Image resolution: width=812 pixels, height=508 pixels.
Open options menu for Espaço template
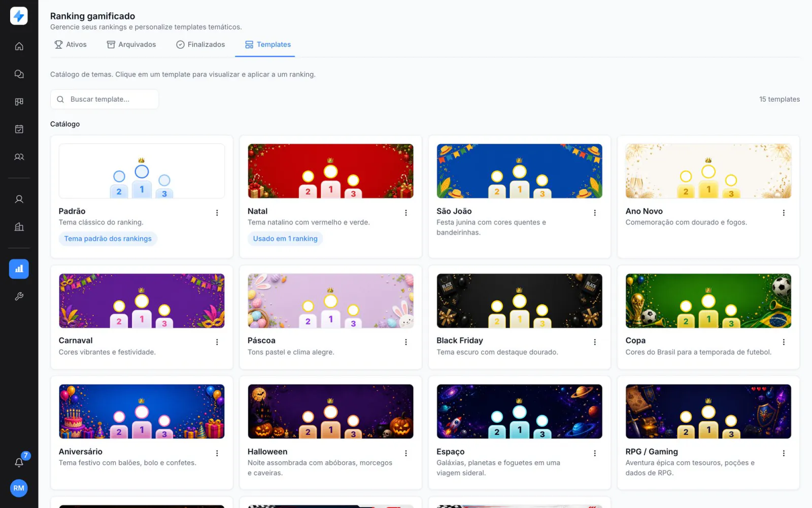(595, 453)
